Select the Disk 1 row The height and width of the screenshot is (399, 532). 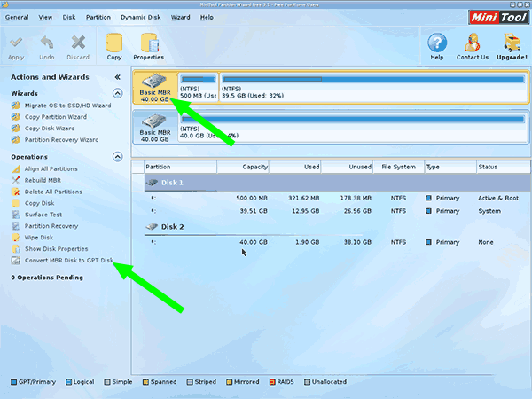coord(338,183)
